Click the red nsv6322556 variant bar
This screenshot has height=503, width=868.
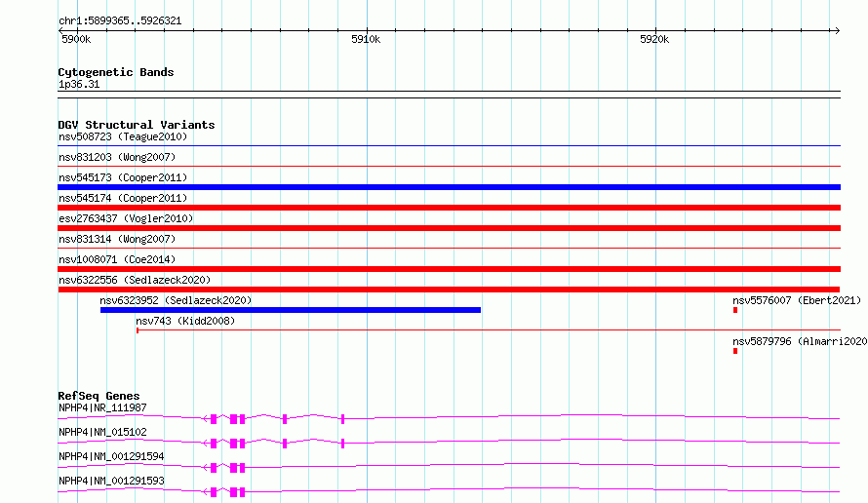pos(449,290)
